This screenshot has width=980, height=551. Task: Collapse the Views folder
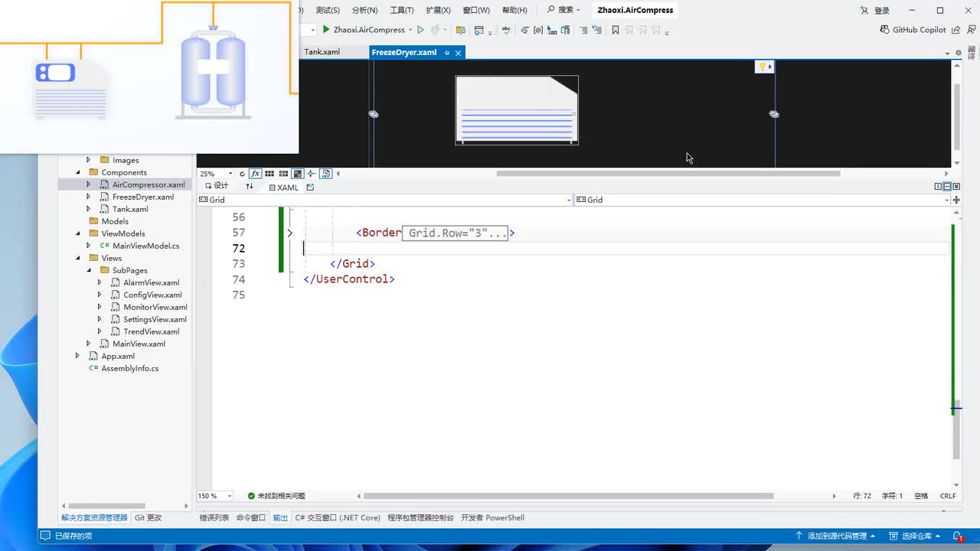77,258
